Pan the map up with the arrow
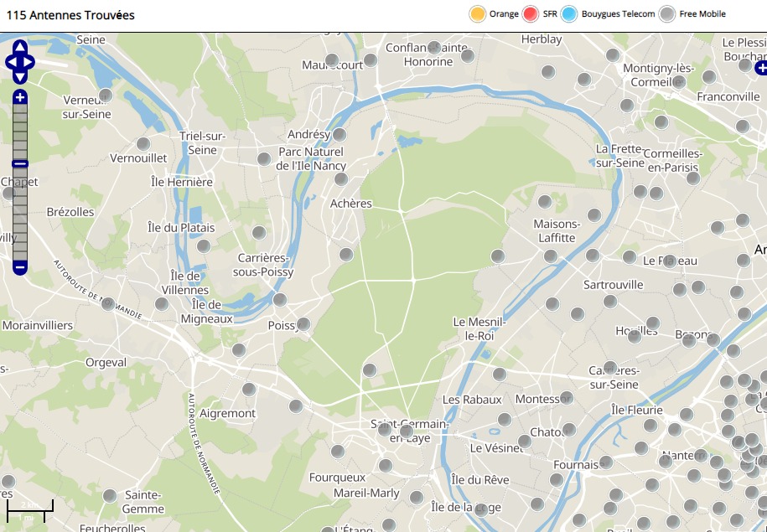Screen dimensions: 767x532 (20, 46)
